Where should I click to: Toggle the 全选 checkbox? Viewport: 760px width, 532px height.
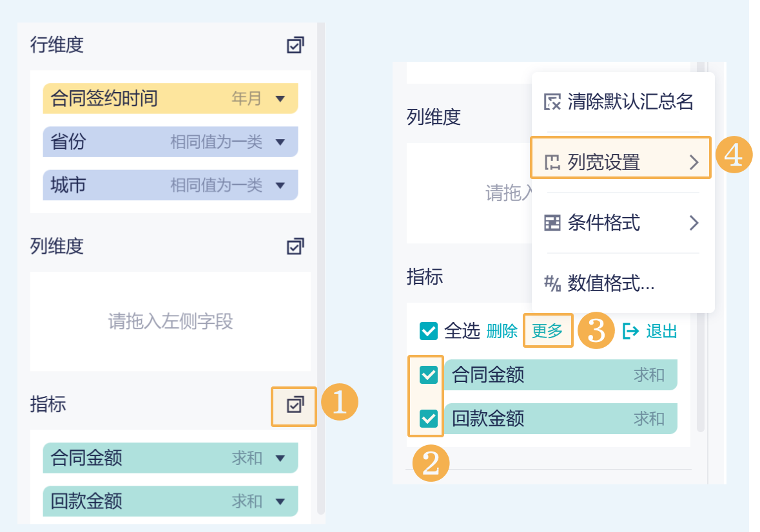pos(428,331)
